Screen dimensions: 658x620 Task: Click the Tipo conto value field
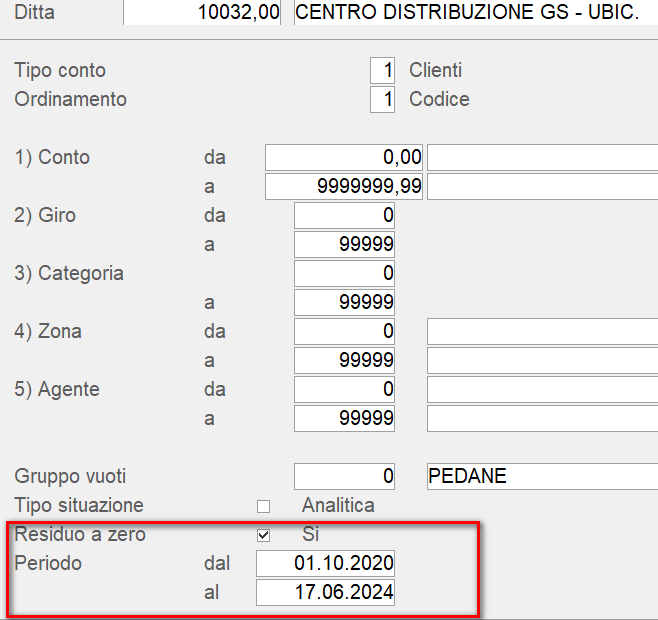tap(383, 71)
